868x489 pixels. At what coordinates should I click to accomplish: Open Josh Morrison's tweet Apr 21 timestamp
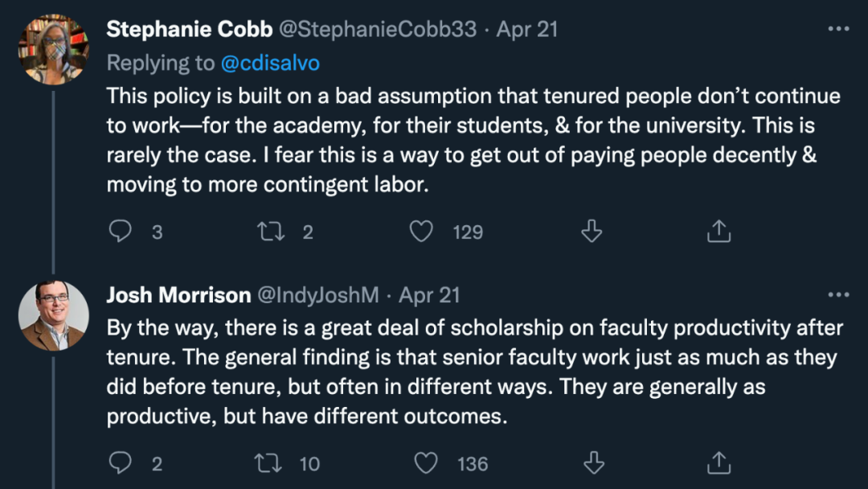coord(429,295)
